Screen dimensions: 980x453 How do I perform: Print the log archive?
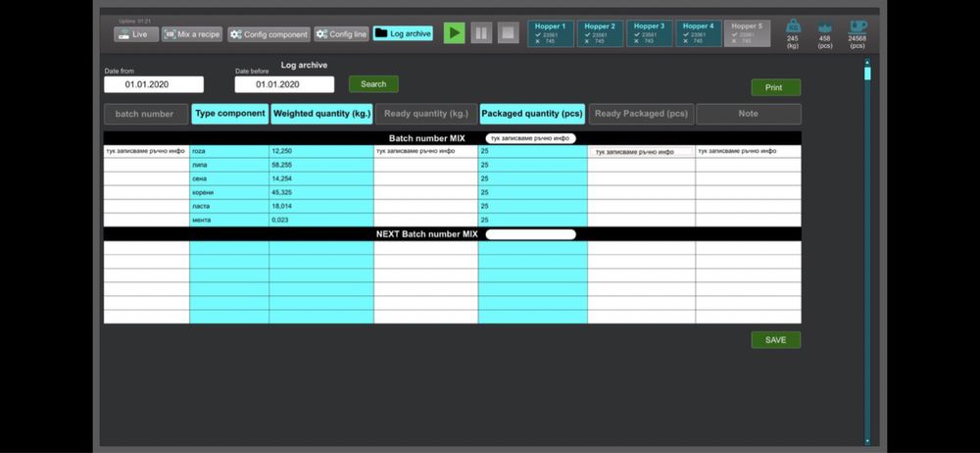775,87
